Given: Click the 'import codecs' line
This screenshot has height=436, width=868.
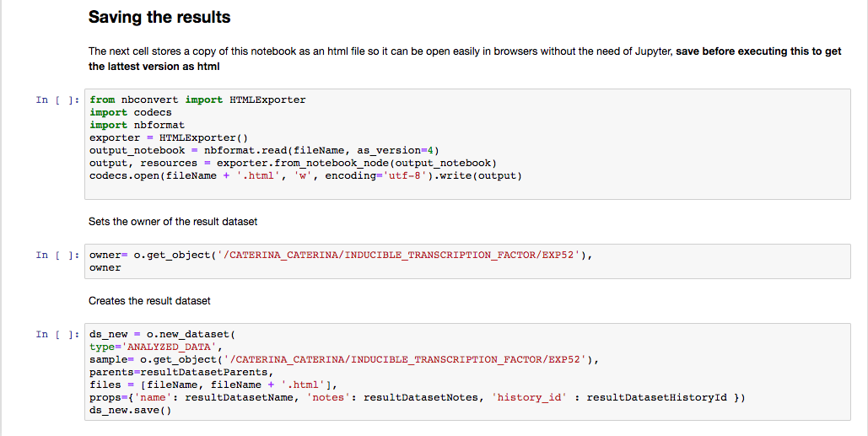Looking at the screenshot, I should [x=131, y=112].
